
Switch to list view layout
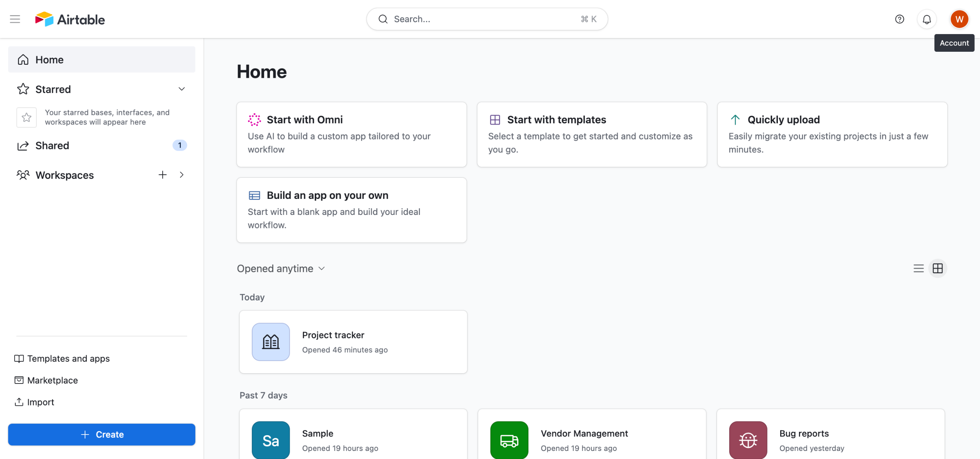point(918,269)
